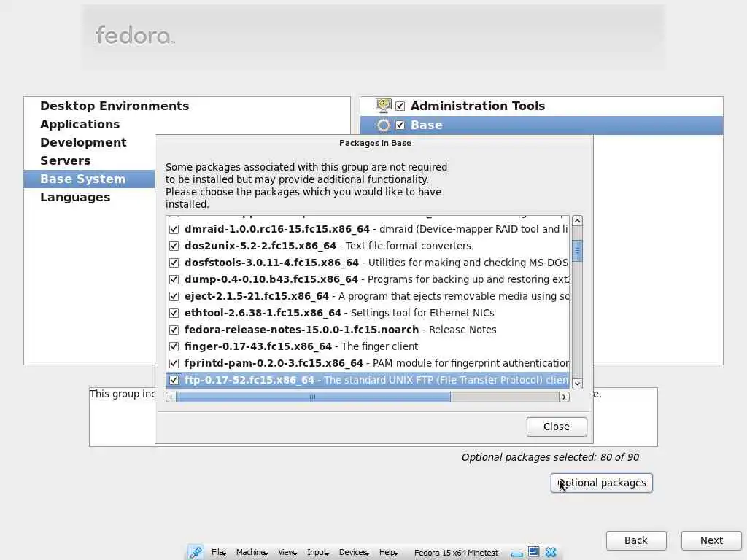Click the 'Optional packages selected: 80 of 90' text
The image size is (747, 560).
[550, 457]
